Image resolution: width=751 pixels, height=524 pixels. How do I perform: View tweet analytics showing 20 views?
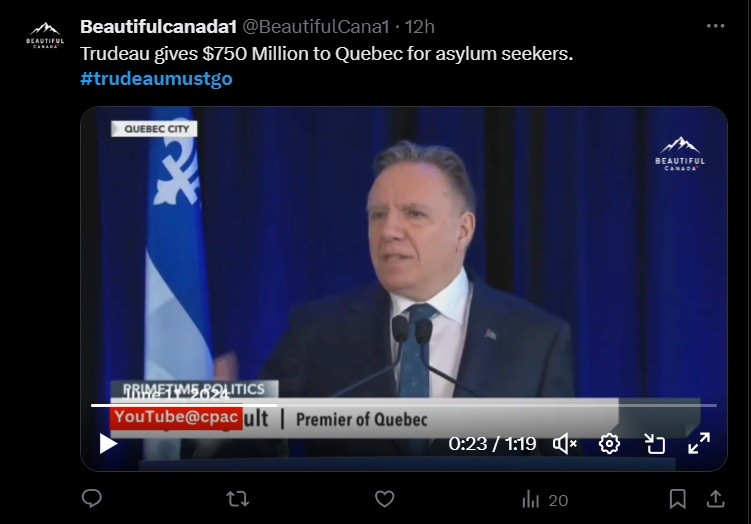coord(545,500)
